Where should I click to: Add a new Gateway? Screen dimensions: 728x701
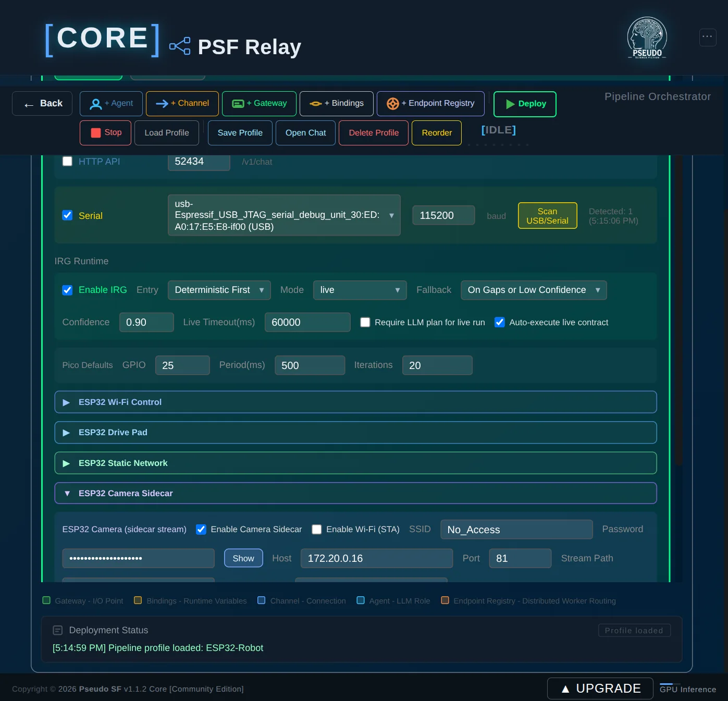pyautogui.click(x=259, y=104)
